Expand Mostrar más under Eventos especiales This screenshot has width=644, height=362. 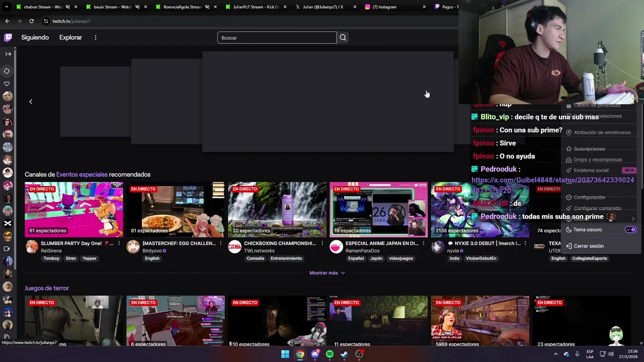(327, 273)
